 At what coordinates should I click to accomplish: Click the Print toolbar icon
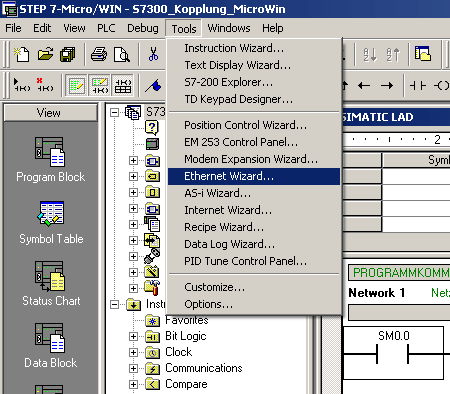99,54
